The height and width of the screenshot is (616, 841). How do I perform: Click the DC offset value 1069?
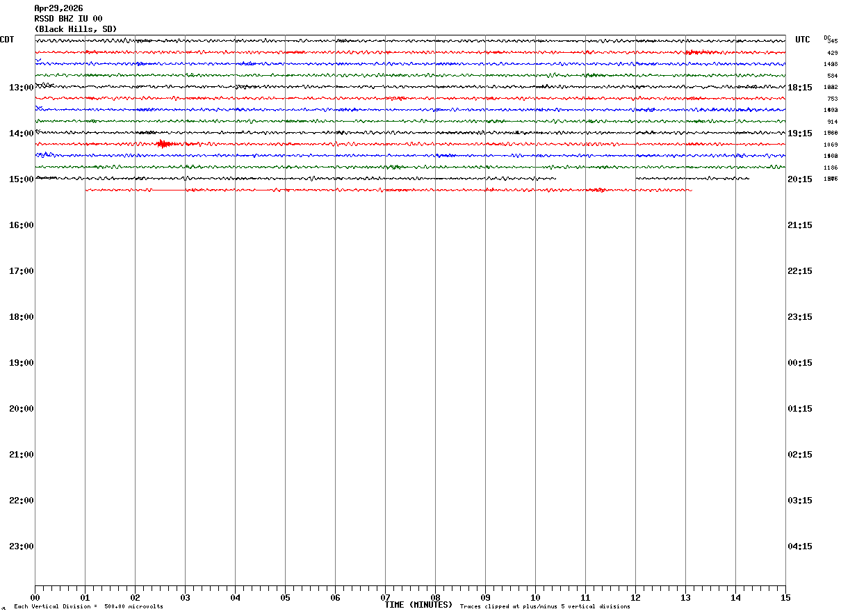pyautogui.click(x=831, y=145)
